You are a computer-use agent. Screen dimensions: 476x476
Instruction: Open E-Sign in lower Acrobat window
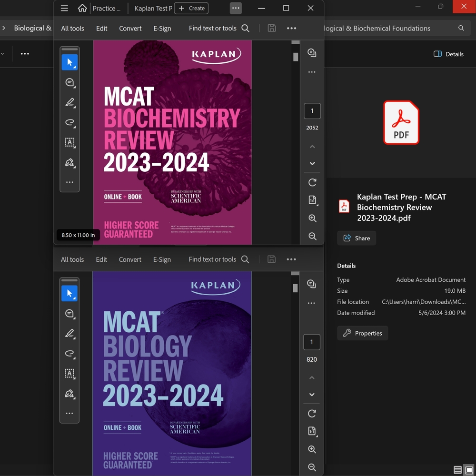click(162, 259)
